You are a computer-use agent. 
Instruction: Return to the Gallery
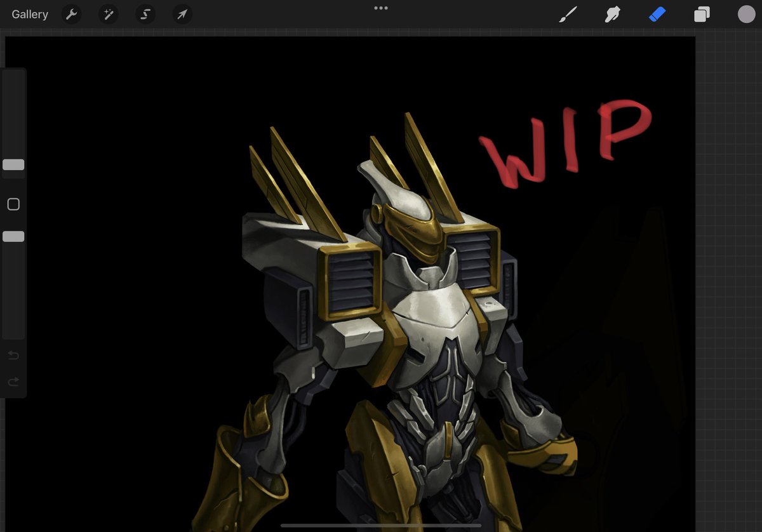tap(30, 14)
